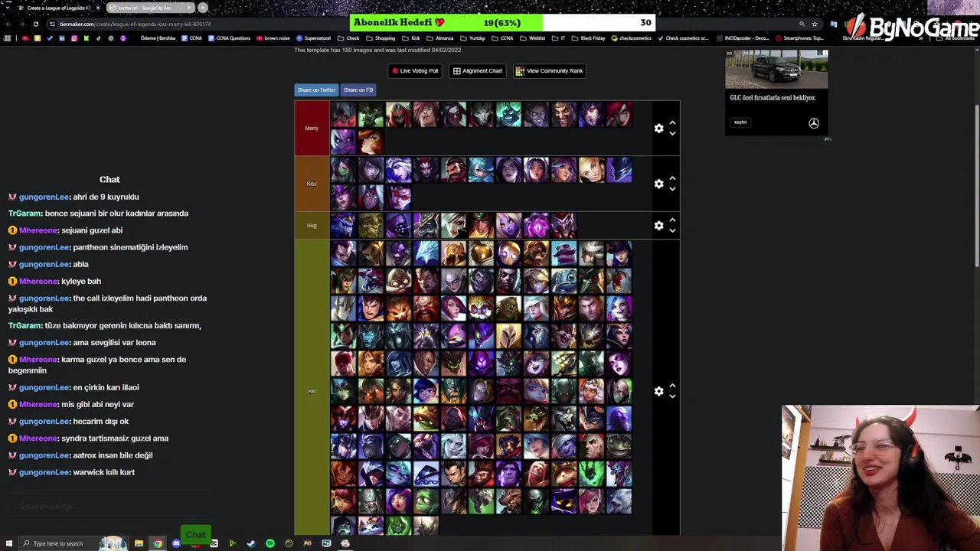Select the Hug tier label
980x551 pixels.
[x=312, y=225]
